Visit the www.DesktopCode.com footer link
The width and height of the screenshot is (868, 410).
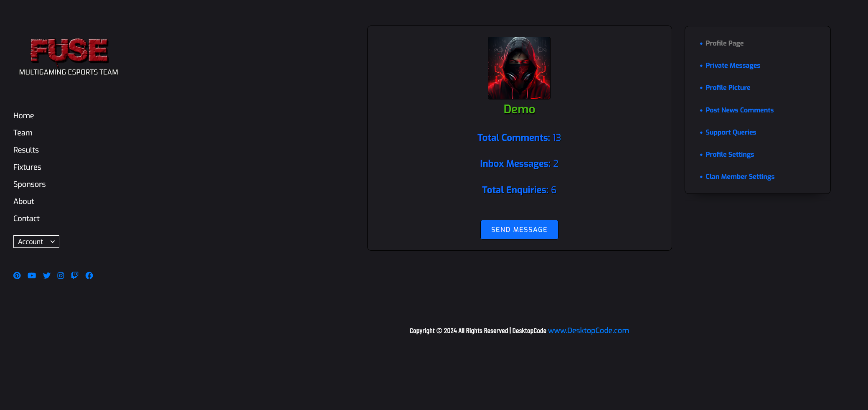(588, 331)
